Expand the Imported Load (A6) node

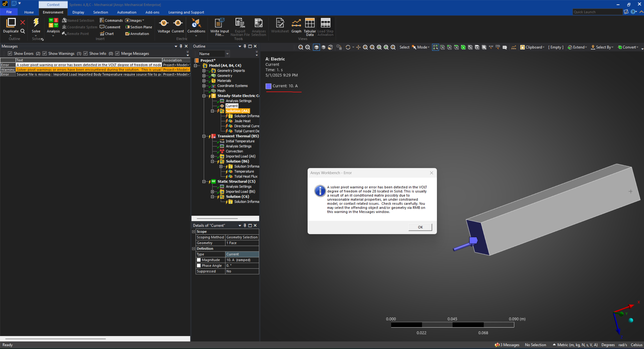[x=212, y=156]
